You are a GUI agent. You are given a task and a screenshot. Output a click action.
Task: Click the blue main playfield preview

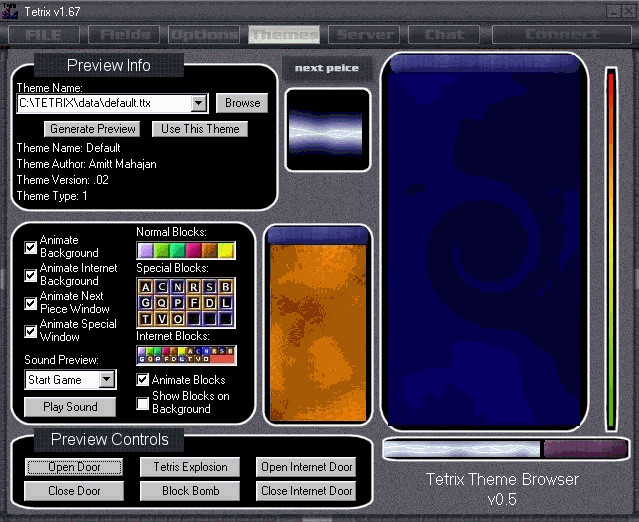484,241
